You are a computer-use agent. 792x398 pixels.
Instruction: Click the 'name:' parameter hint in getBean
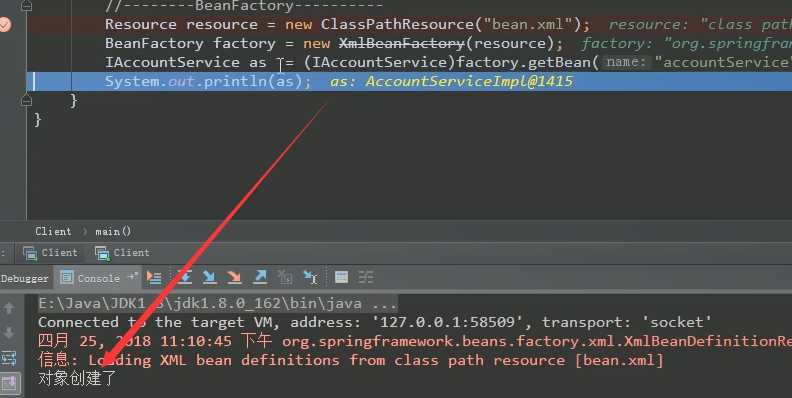pyautogui.click(x=626, y=62)
